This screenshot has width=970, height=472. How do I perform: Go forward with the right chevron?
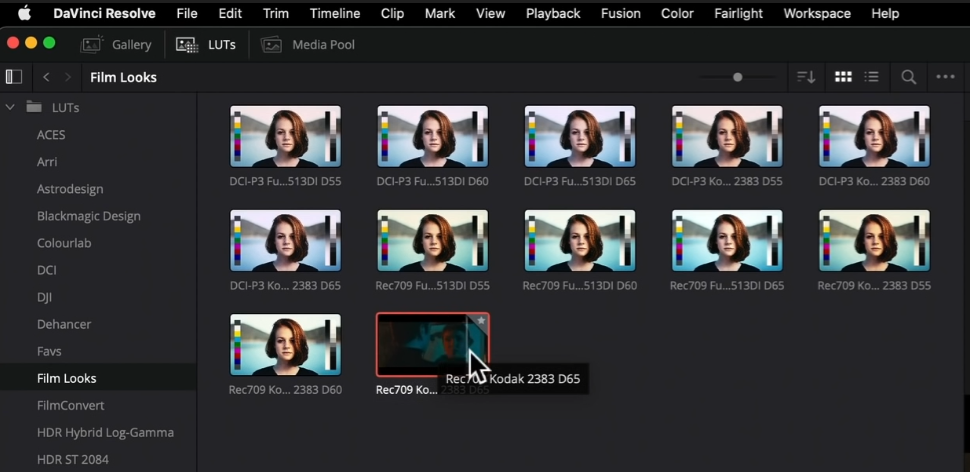[68, 77]
